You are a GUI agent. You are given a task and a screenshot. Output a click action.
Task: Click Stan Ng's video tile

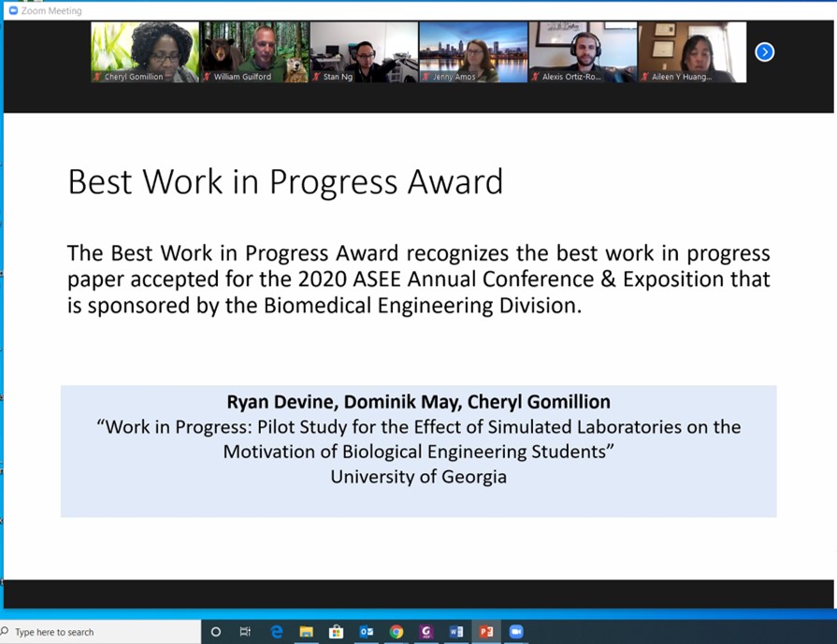364,52
